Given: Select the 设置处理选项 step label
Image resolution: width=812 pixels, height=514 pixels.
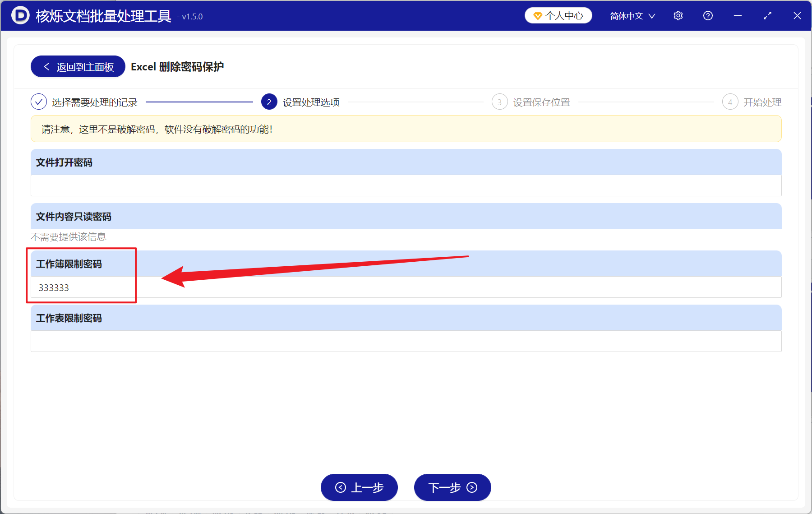Looking at the screenshot, I should (x=310, y=102).
